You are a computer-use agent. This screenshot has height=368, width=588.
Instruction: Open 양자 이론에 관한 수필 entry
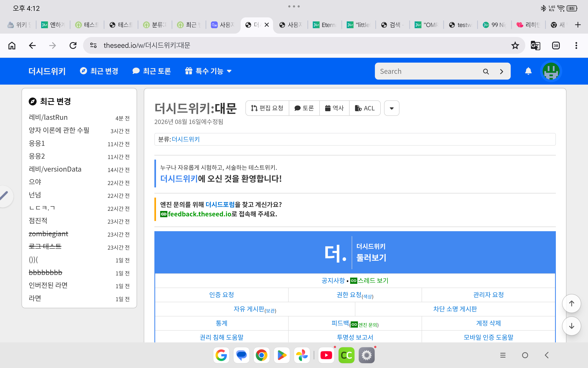click(59, 130)
